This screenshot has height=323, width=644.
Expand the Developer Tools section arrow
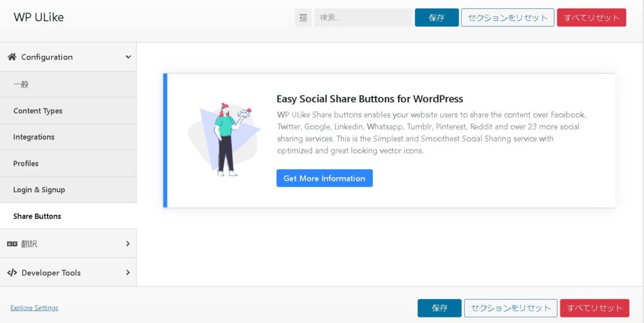tap(128, 273)
